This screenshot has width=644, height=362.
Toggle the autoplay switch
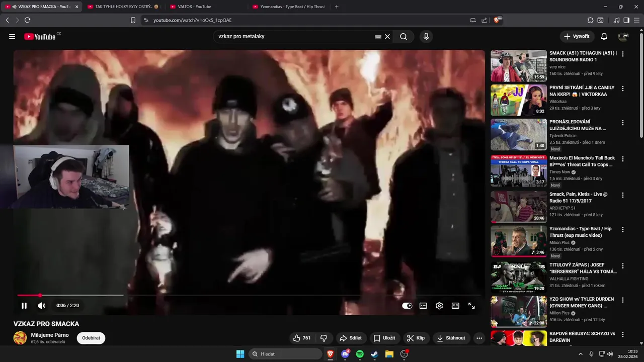407,305
